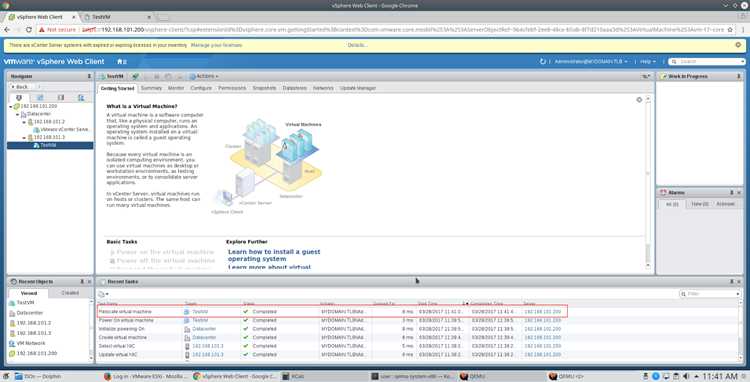
Task: Select the Networking navigator tab icon
Action: point(81,98)
